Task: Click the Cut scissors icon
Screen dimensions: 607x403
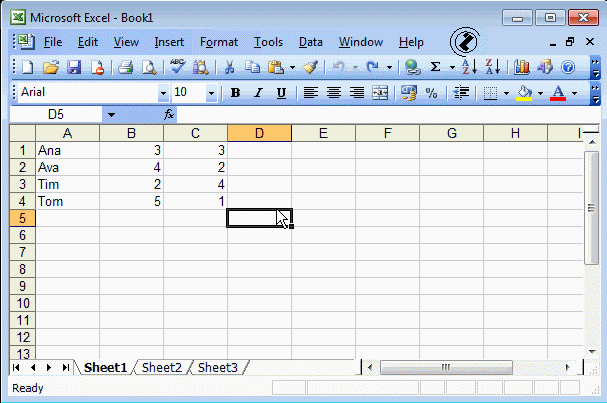Action: (x=229, y=67)
